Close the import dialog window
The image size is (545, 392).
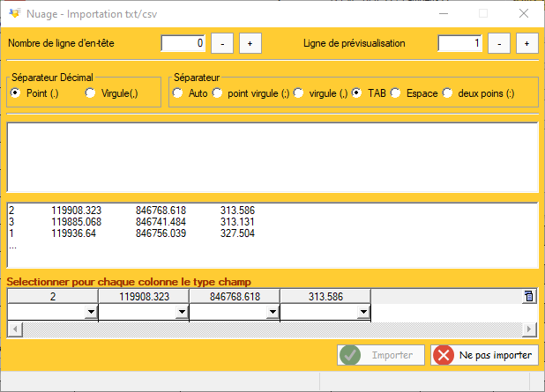[524, 13]
